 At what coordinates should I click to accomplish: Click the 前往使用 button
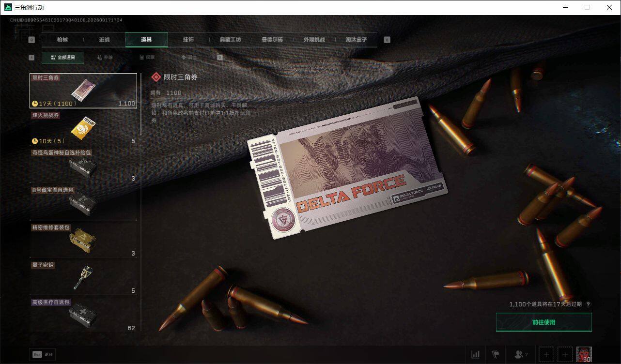(544, 322)
